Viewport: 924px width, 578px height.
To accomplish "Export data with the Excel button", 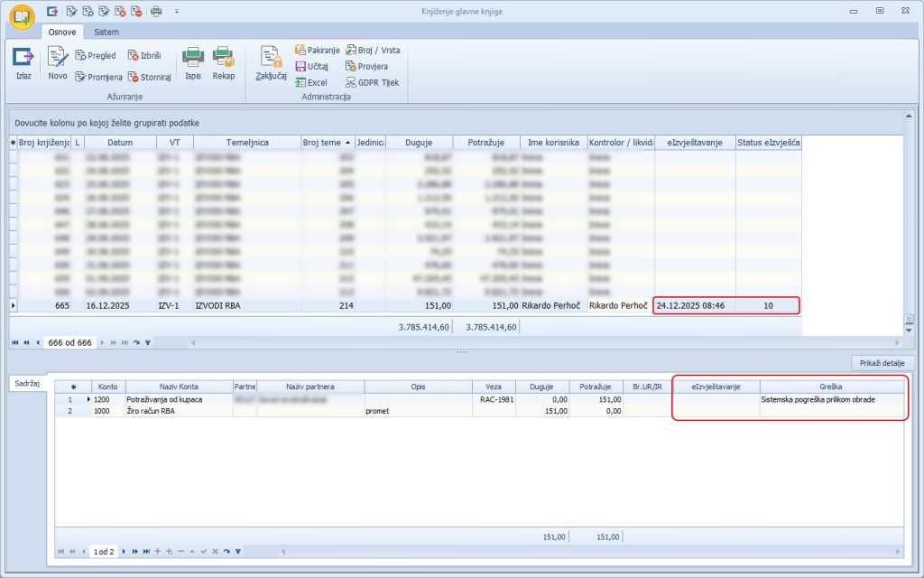I will coord(311,82).
